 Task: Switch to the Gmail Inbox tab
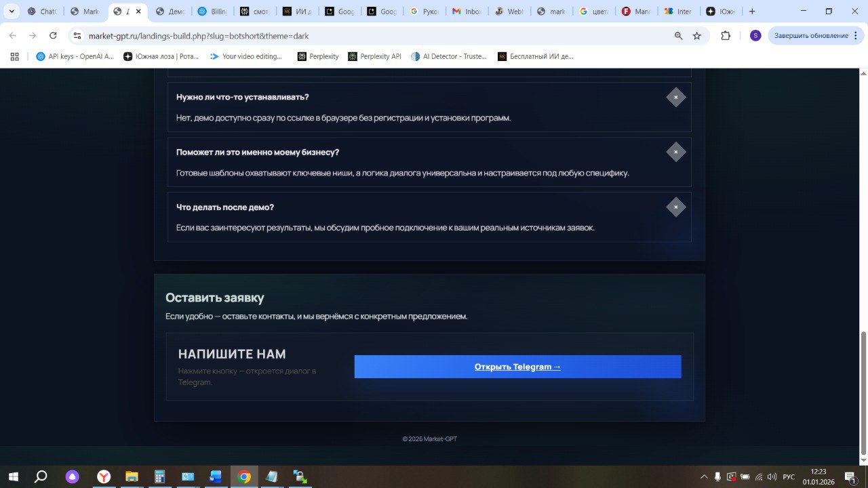pyautogui.click(x=467, y=11)
